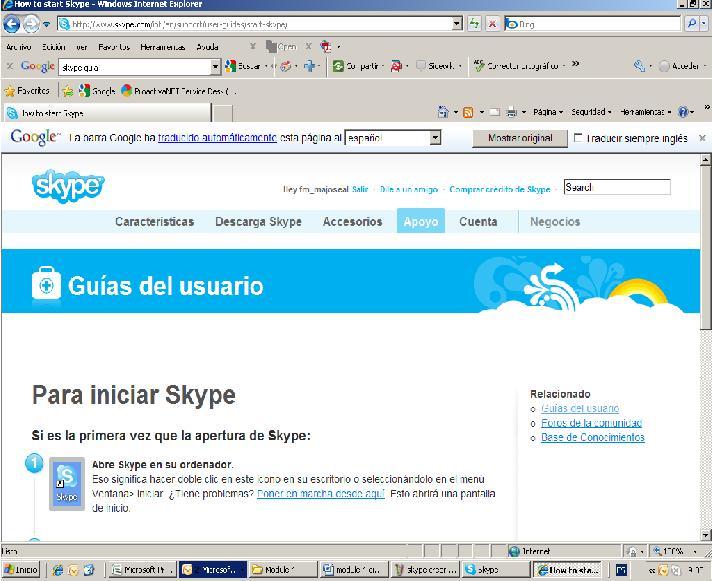Viewport: 712px width, 581px height.
Task: Click the Google toolbar wrench settings icon
Action: pyautogui.click(x=639, y=66)
